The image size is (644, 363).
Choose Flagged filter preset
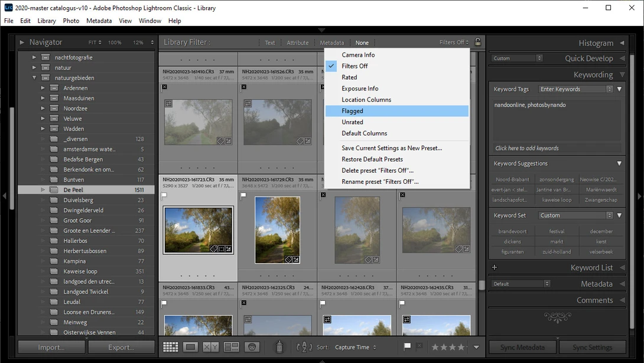point(397,111)
